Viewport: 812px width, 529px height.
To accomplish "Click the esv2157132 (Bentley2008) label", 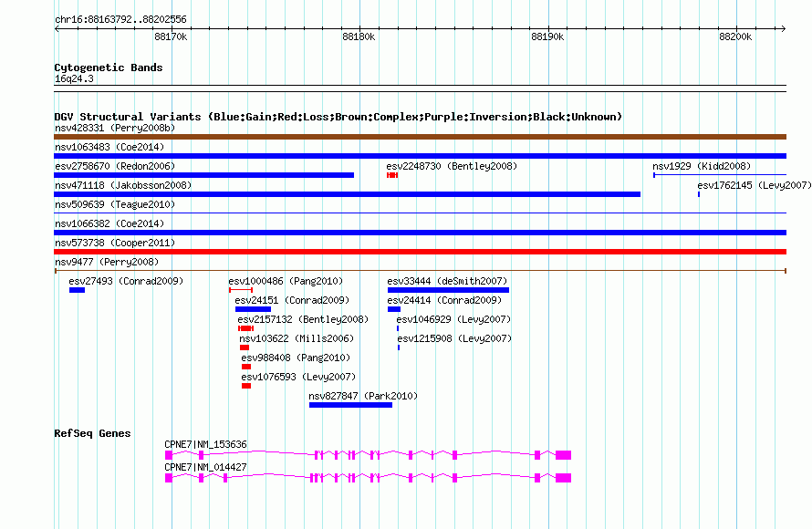I will pyautogui.click(x=303, y=319).
